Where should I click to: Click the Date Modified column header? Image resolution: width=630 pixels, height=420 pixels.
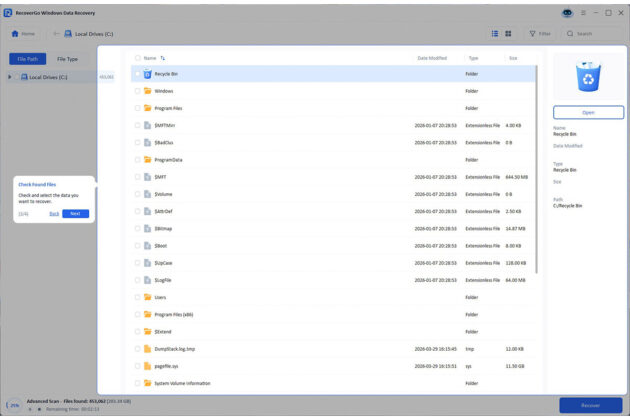pos(432,58)
